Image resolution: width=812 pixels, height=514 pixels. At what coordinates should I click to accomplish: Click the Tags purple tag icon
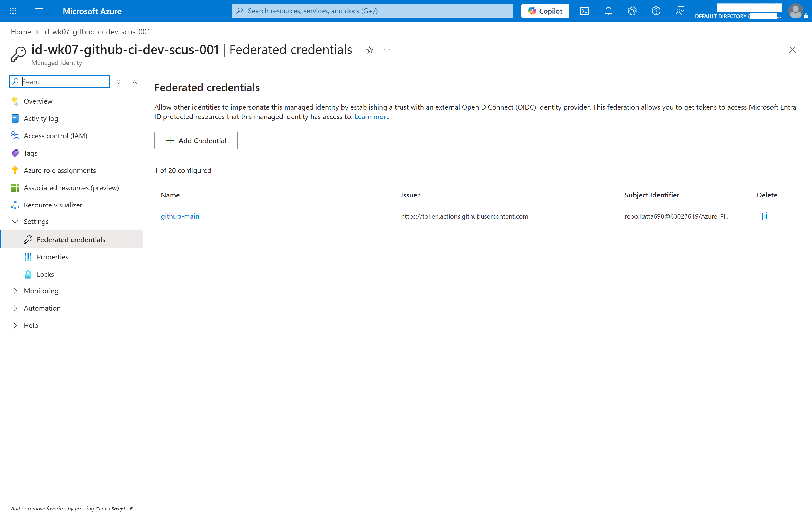[x=15, y=153]
